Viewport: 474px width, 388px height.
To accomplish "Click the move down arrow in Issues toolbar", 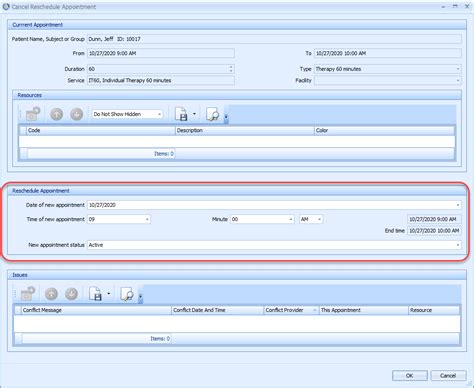I will [x=71, y=294].
